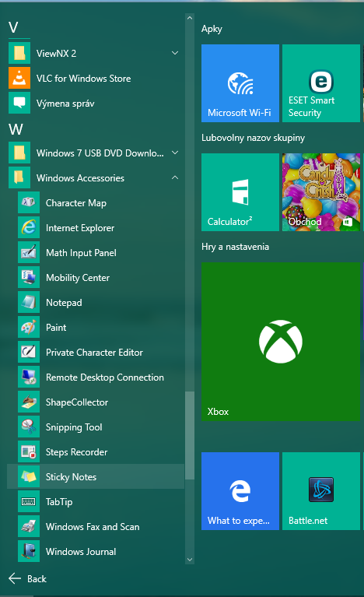The image size is (364, 597).
Task: Click the W letter group header
Action: point(16,129)
